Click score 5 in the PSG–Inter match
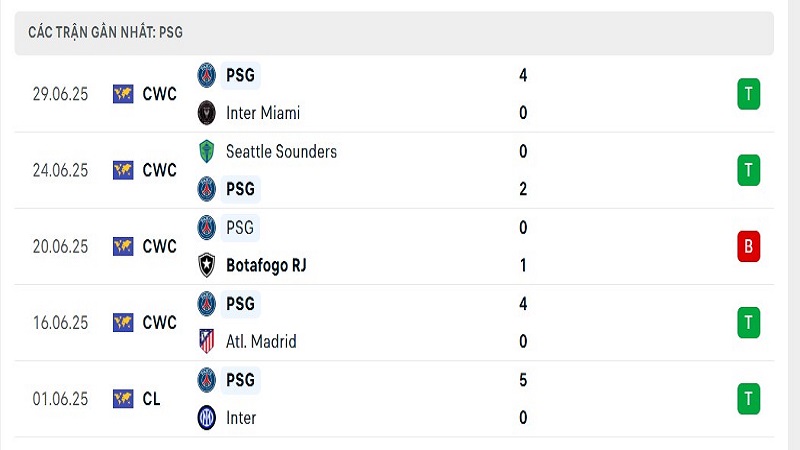800x450 pixels. (x=523, y=380)
